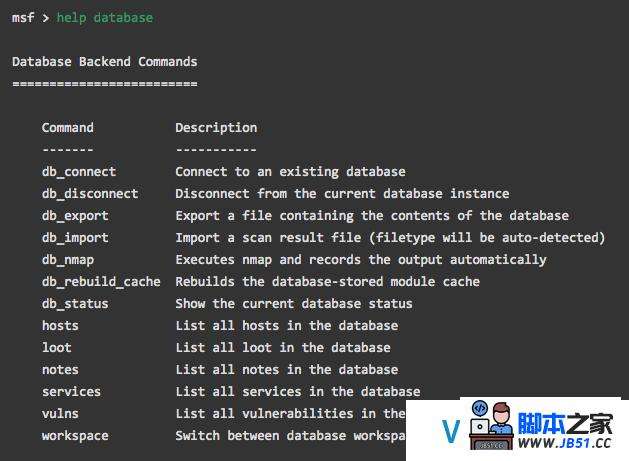Click the db_export command name
Screen dimensions: 629x461
click(x=75, y=216)
